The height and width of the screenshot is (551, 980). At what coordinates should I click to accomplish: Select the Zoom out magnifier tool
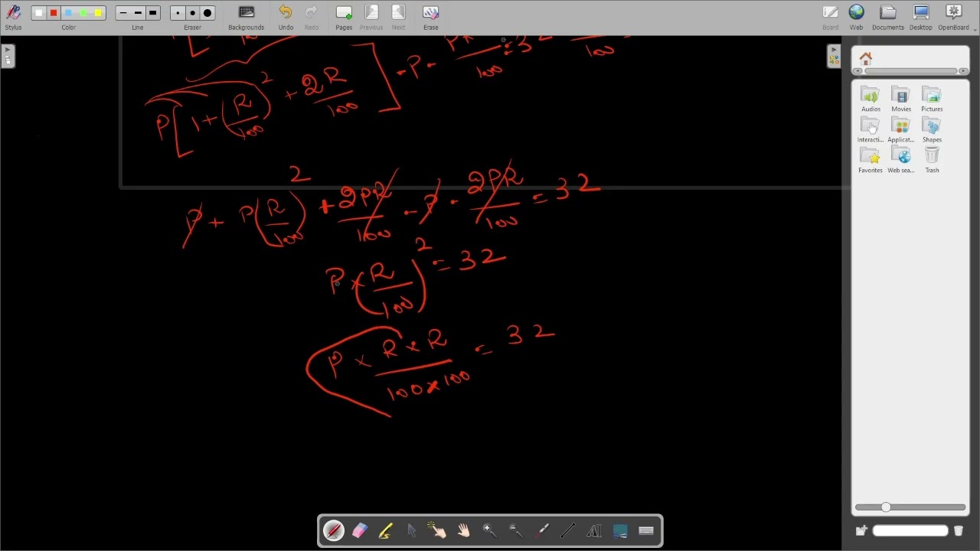pos(516,530)
